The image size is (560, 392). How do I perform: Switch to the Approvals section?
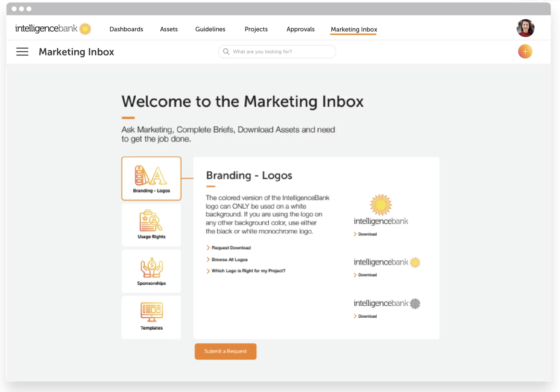tap(300, 29)
